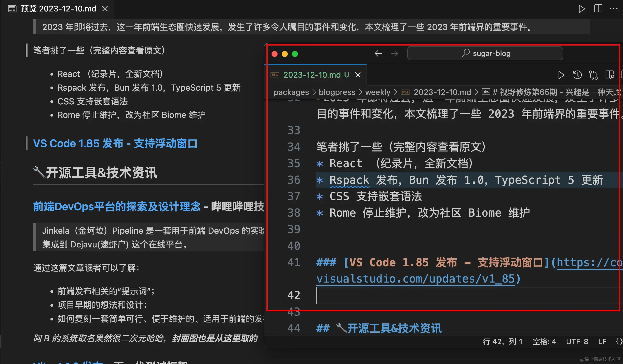Expand the weekly breadcrumb segment

pos(377,92)
